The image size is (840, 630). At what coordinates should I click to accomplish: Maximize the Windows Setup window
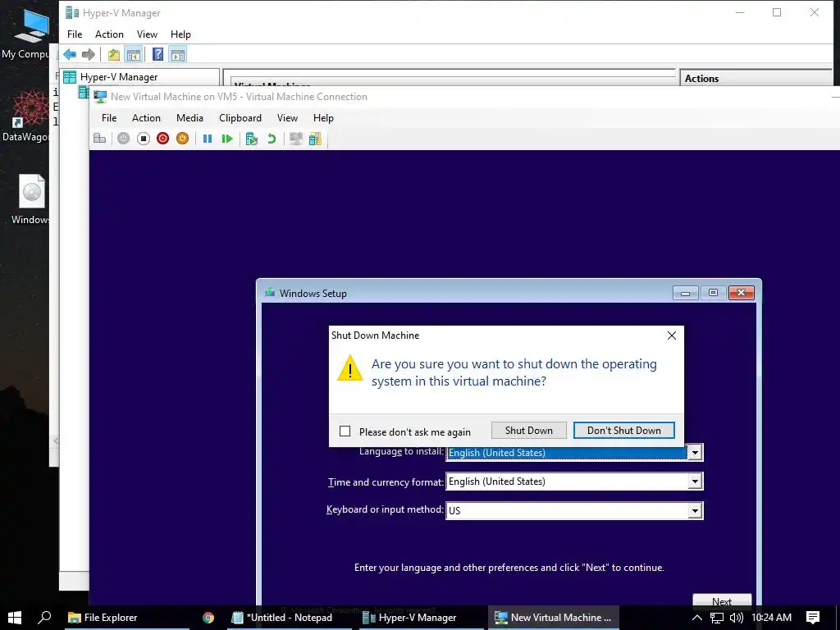713,293
